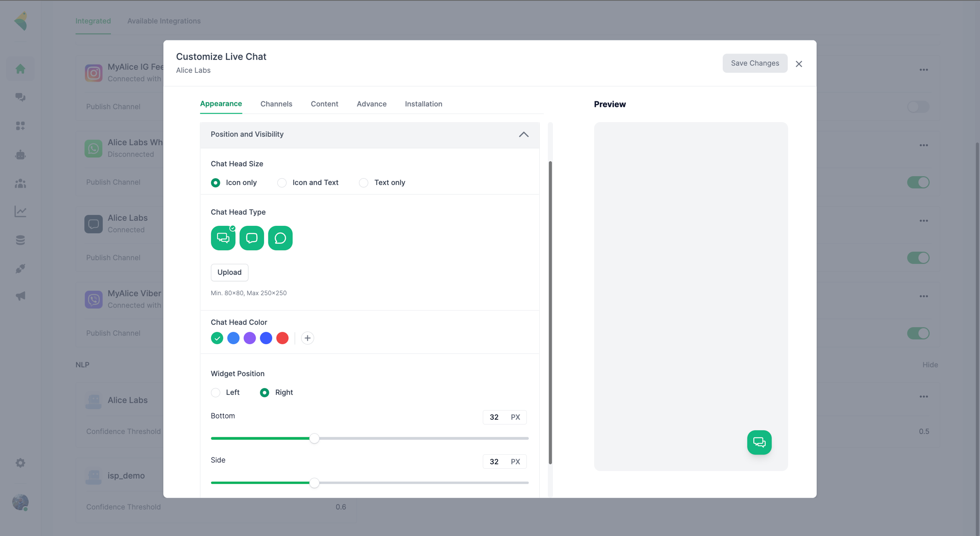Pick the red chat head color
980x536 pixels.
tap(282, 338)
